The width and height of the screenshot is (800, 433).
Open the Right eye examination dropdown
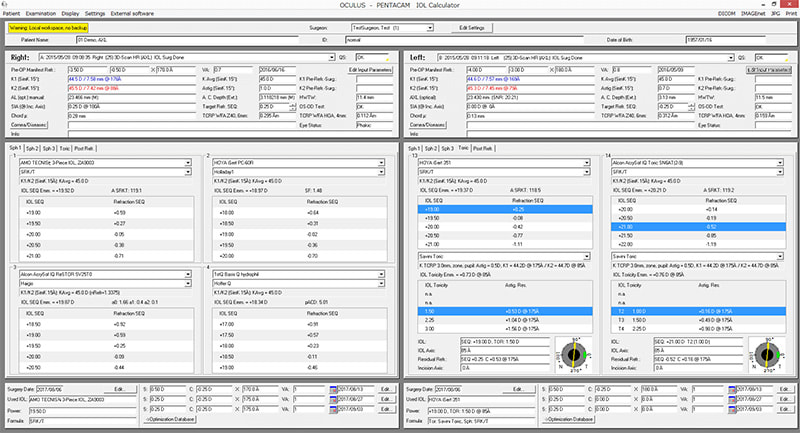[332, 58]
